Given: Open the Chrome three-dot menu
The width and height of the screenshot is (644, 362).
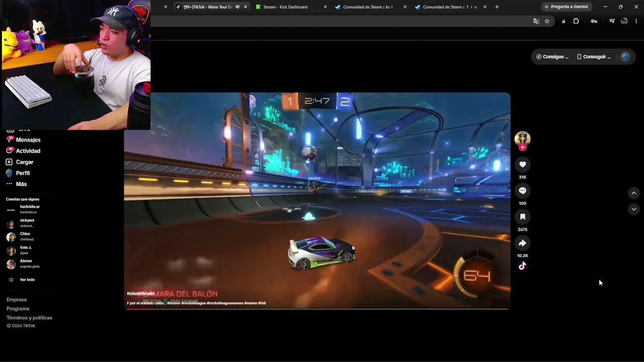Looking at the screenshot, I should pos(636,21).
